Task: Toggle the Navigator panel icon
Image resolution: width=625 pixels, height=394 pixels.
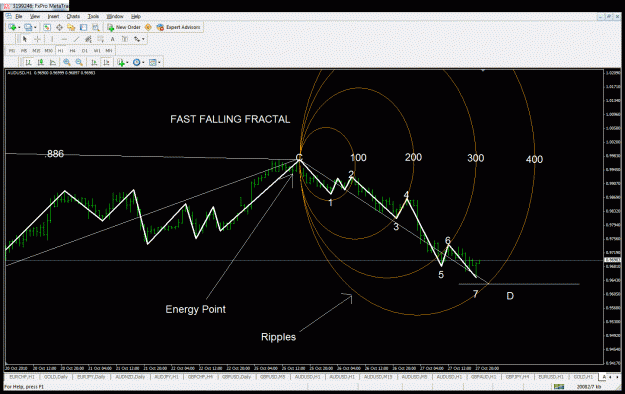Action: pyautogui.click(x=71, y=27)
